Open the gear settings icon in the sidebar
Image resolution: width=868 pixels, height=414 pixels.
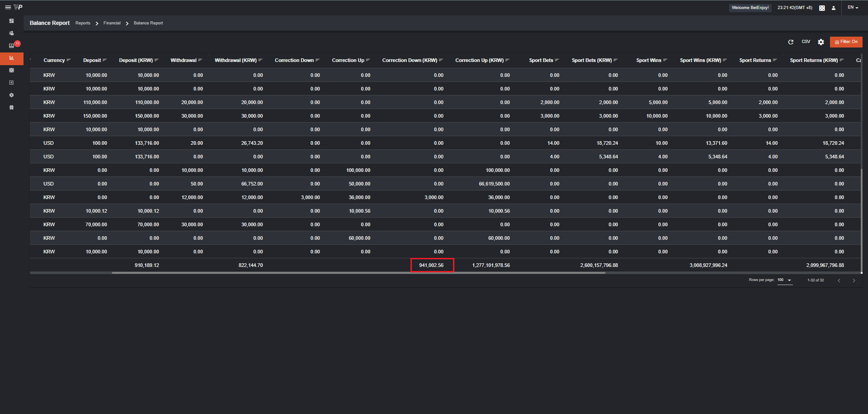point(12,95)
